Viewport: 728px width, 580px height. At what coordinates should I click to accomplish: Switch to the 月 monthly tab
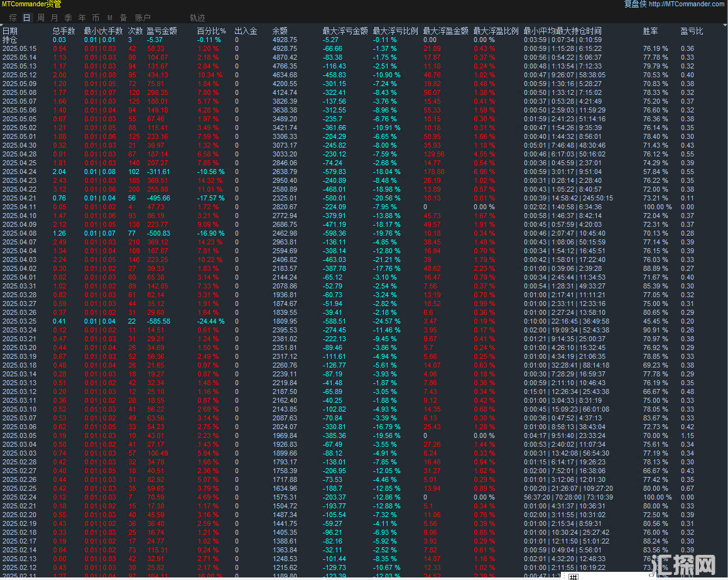click(x=55, y=18)
